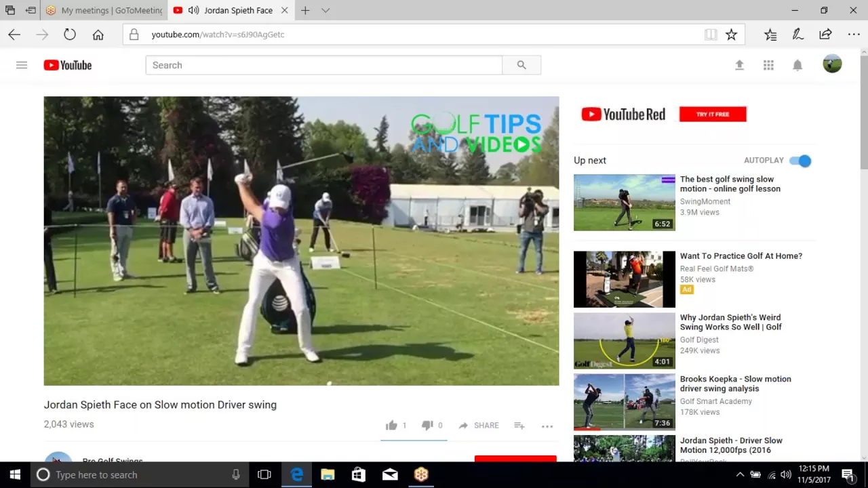Like the video with thumbs up

[x=391, y=425]
